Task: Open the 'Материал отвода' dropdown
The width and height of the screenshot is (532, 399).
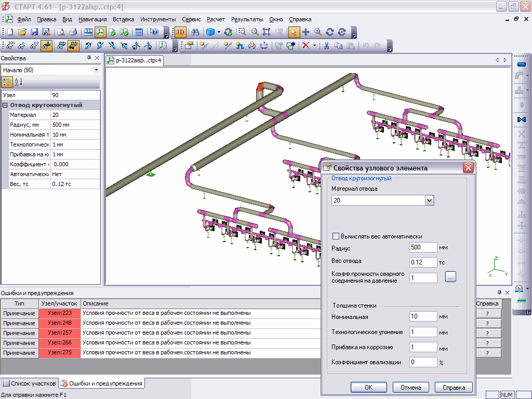Action: (x=429, y=200)
